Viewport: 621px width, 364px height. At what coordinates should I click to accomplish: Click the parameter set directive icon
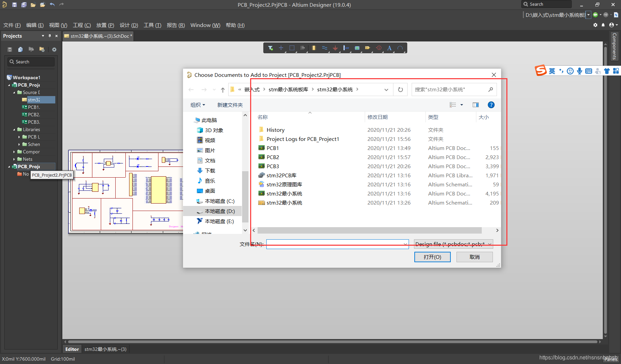point(379,48)
